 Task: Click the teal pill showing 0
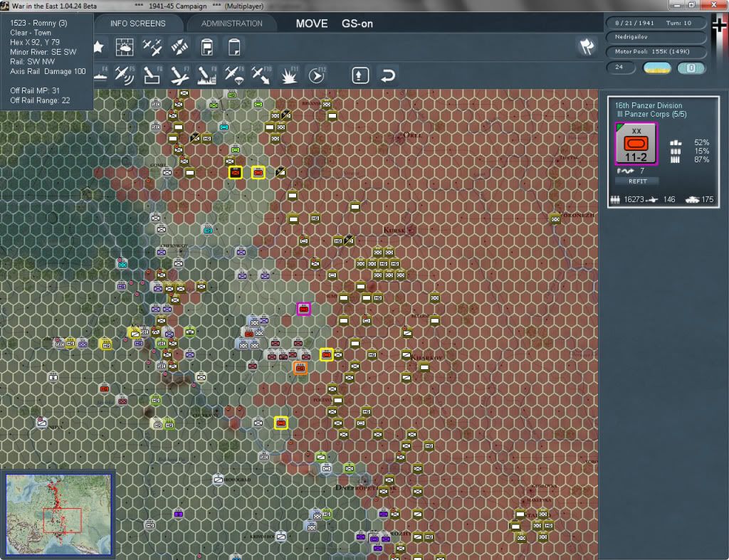click(x=691, y=68)
